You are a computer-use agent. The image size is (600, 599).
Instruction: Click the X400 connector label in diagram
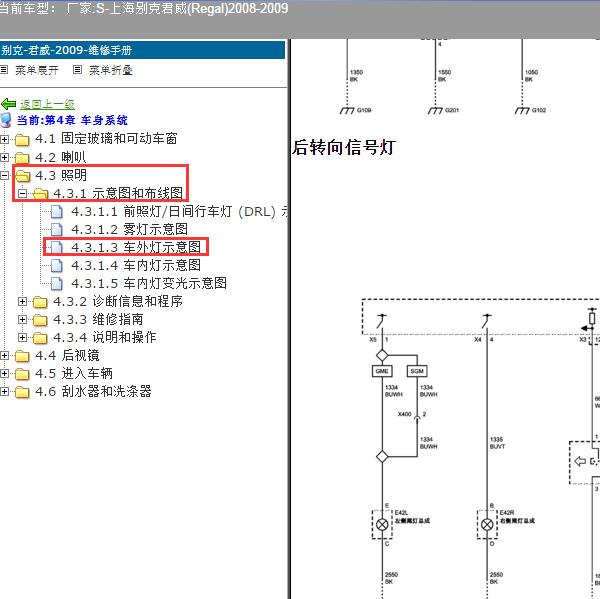point(404,414)
